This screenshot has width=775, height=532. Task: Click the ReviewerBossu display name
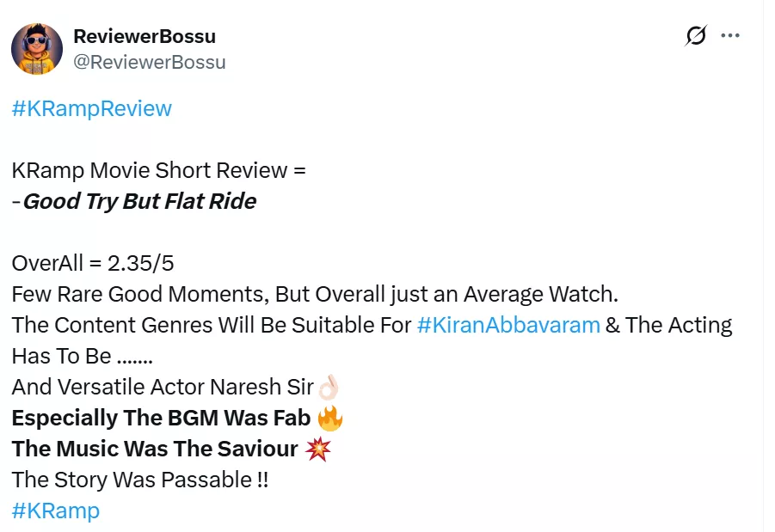coord(145,36)
